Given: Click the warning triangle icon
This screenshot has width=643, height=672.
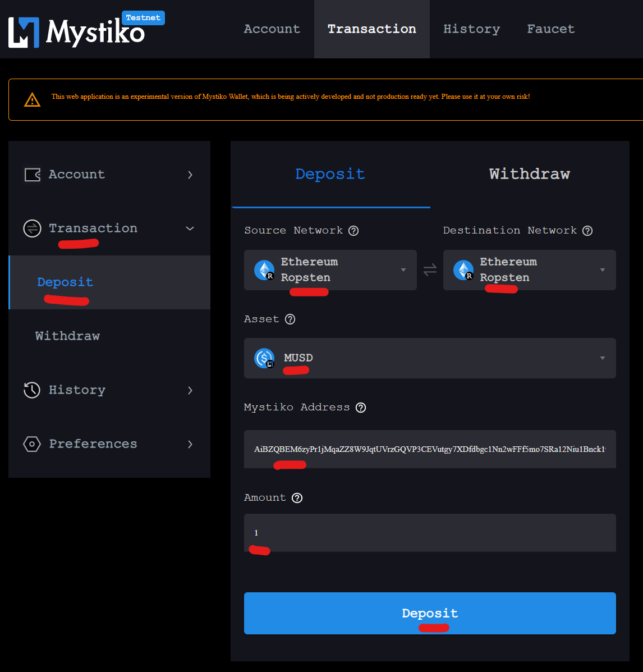Looking at the screenshot, I should pos(32,100).
